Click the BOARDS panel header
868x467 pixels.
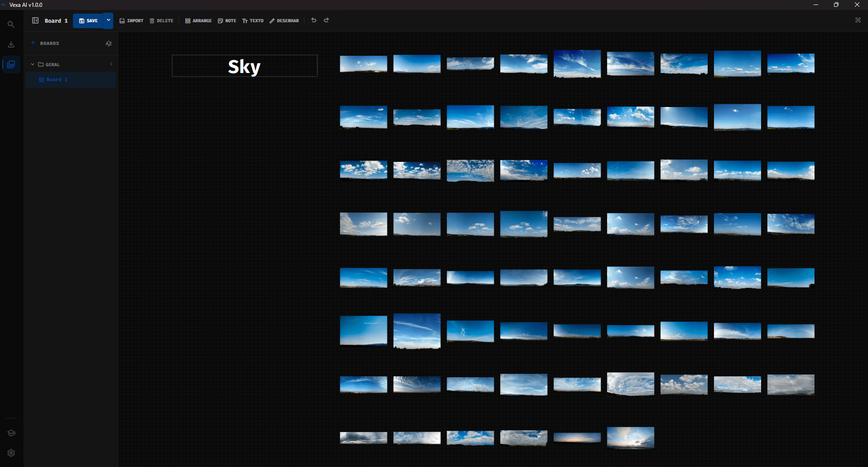[x=49, y=44]
